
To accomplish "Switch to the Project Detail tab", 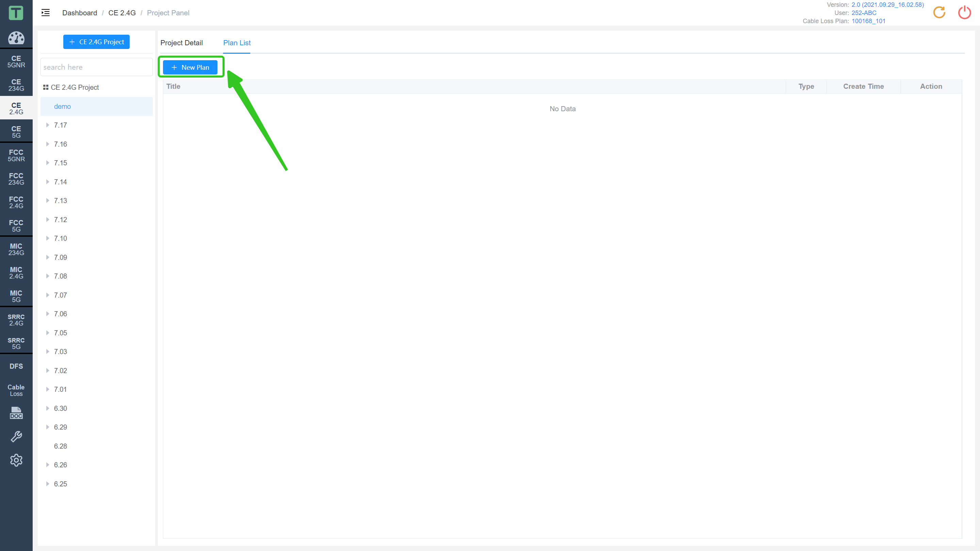I will [181, 43].
